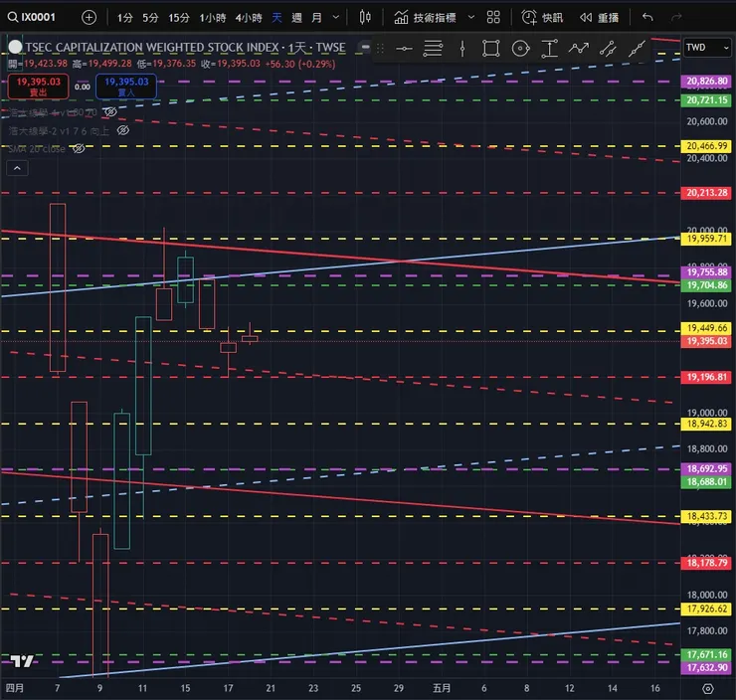Click the 18,433.73 yellow price label

point(706,517)
